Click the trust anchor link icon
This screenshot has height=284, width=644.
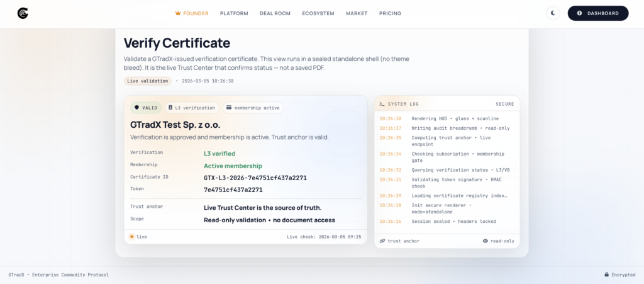382,241
